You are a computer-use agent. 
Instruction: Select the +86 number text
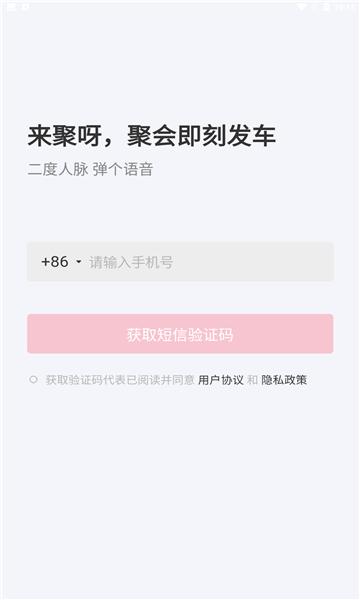(x=55, y=262)
